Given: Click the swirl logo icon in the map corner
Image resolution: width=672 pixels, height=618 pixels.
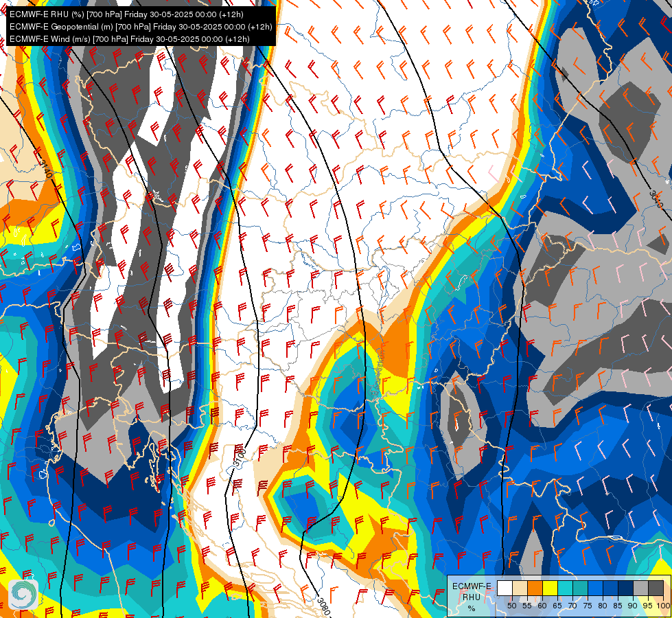Looking at the screenshot, I should [x=23, y=595].
